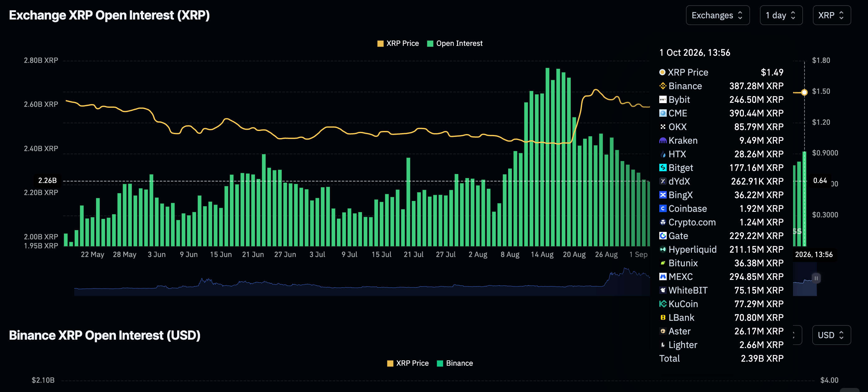Click the Exchange XRP Open Interest heading
Viewport: 868px width, 392px height.
tap(109, 15)
